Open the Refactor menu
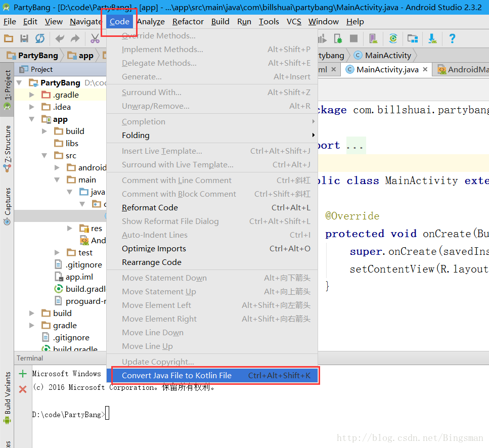This screenshot has height=448, width=489. pyautogui.click(x=188, y=22)
